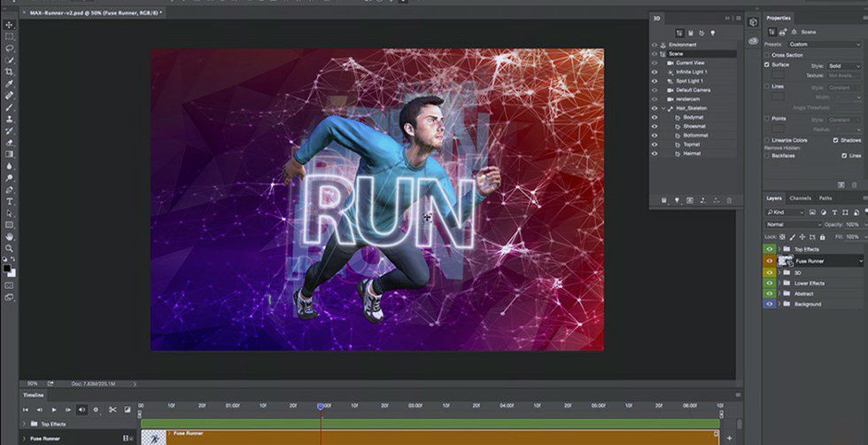
Task: Switch to the Channels tab
Action: coord(800,198)
